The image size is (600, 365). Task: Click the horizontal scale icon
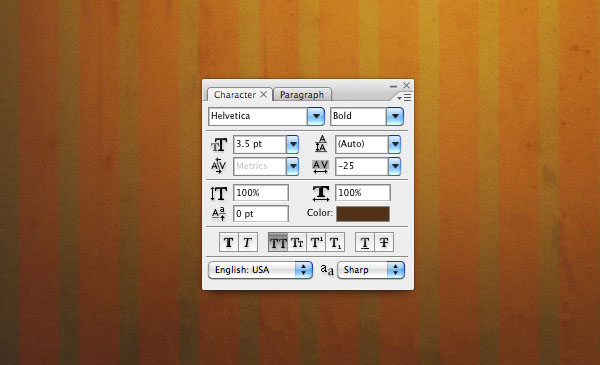[x=321, y=193]
